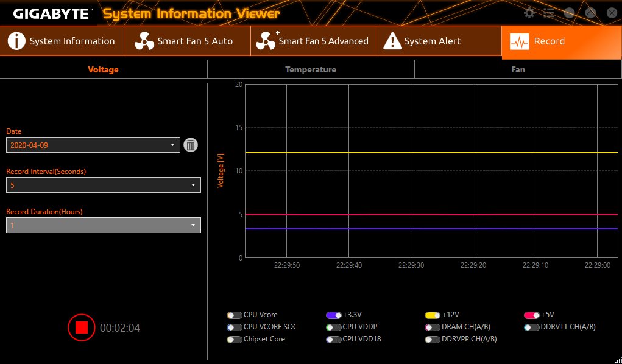Click the System Alert warning triangle icon
622x364 pixels.
392,41
